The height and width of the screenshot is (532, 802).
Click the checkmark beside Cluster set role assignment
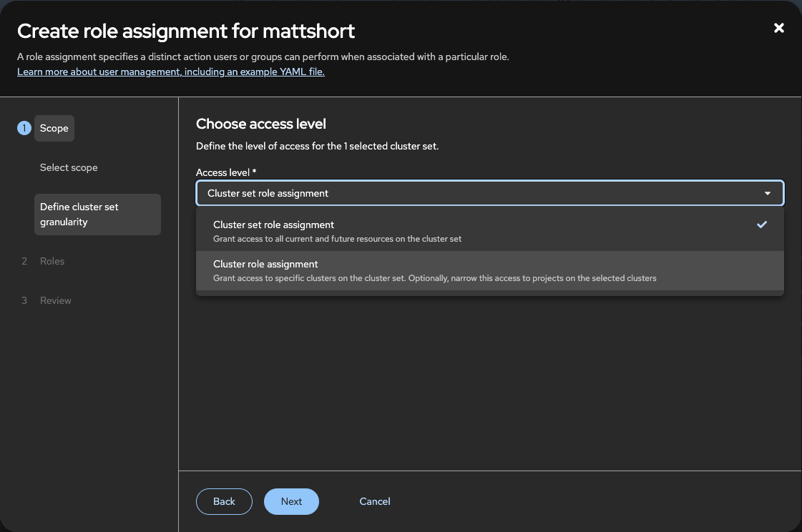762,225
